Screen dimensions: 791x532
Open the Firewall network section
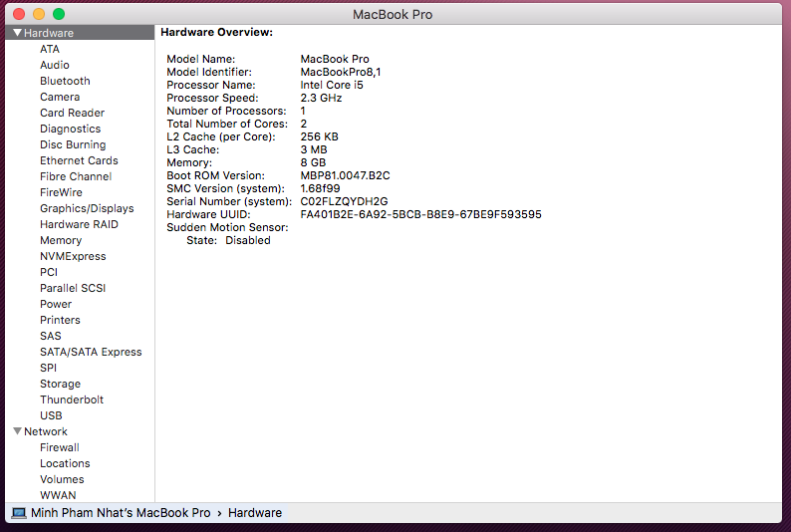click(60, 447)
